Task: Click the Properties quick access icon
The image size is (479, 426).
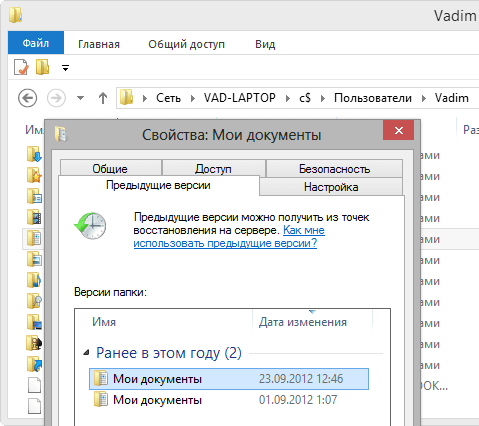Action: tap(21, 67)
